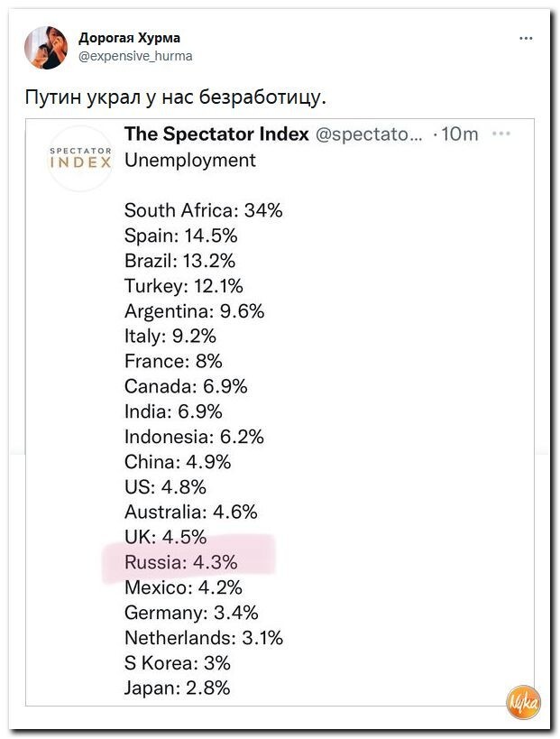This screenshot has width=560, height=739.
Task: Click the tweet text Путин украл у нас безработицу
Action: 175,97
